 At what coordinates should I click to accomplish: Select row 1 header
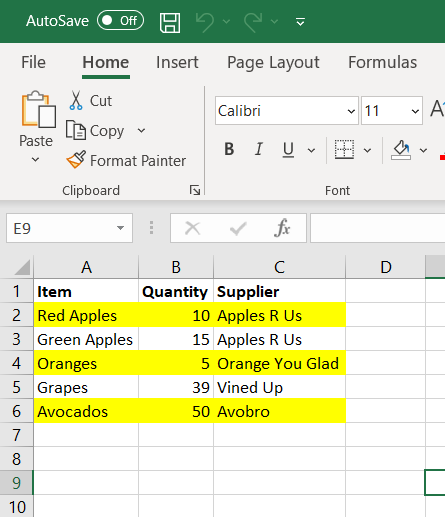17,291
